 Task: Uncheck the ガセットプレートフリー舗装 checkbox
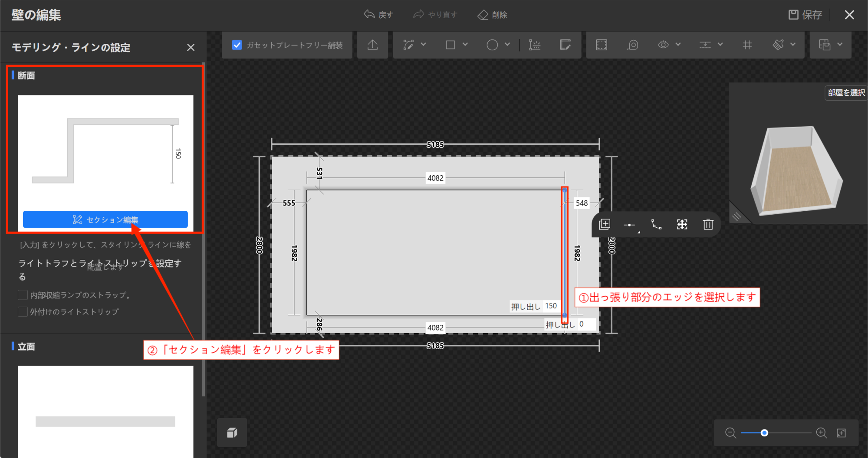coord(237,45)
